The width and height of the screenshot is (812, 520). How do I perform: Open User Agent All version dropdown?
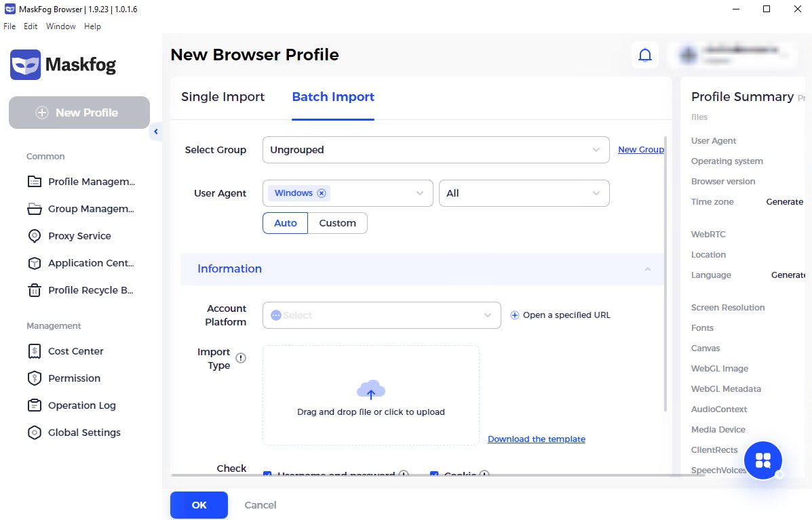click(524, 193)
